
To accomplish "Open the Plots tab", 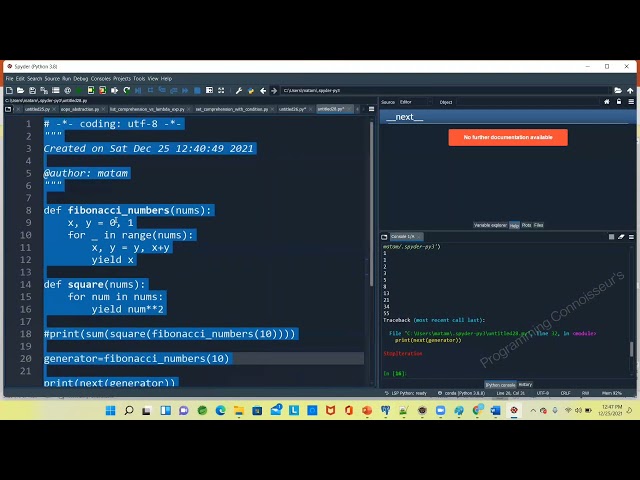I will click(x=527, y=225).
